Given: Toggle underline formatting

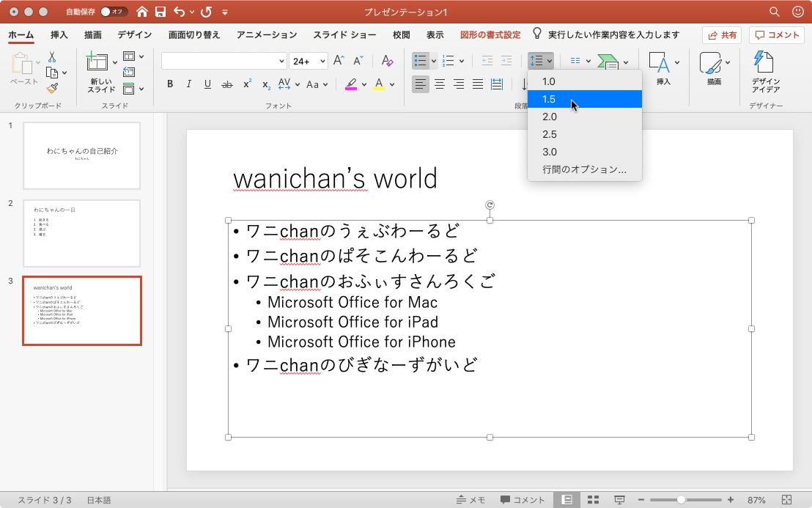Looking at the screenshot, I should 207,84.
